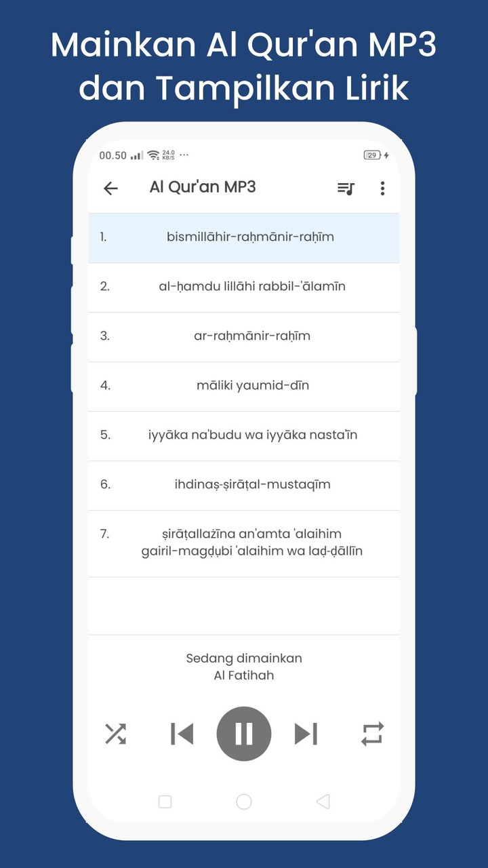
Task: Select verse 4 māliki yaumid-dīn
Action: pyautogui.click(x=244, y=386)
